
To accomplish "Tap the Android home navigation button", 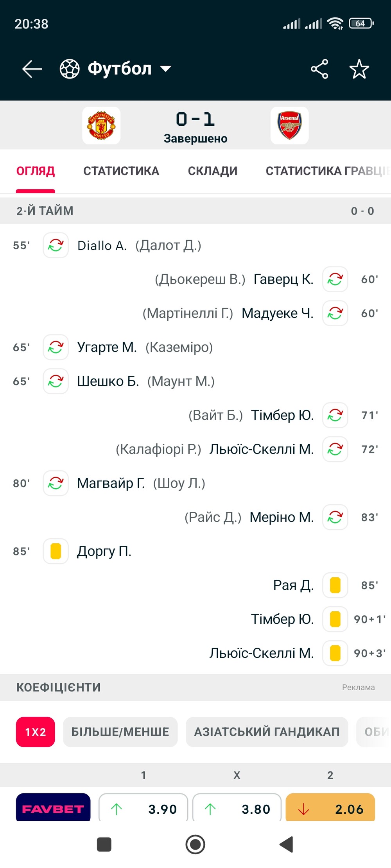I will coord(195,845).
